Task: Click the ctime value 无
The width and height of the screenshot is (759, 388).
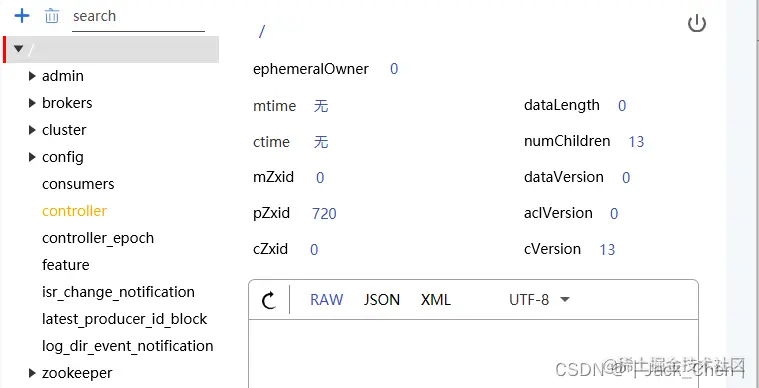Action: [x=321, y=142]
